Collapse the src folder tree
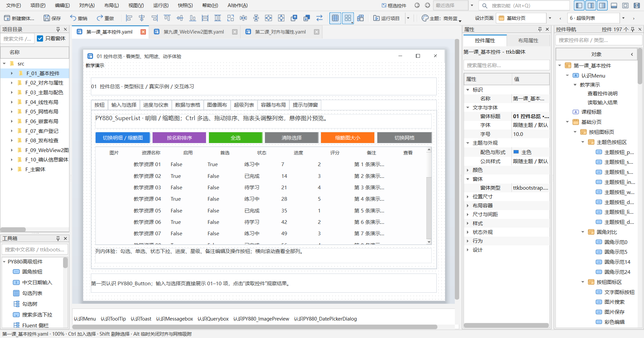This screenshot has height=338, width=644. coord(4,64)
